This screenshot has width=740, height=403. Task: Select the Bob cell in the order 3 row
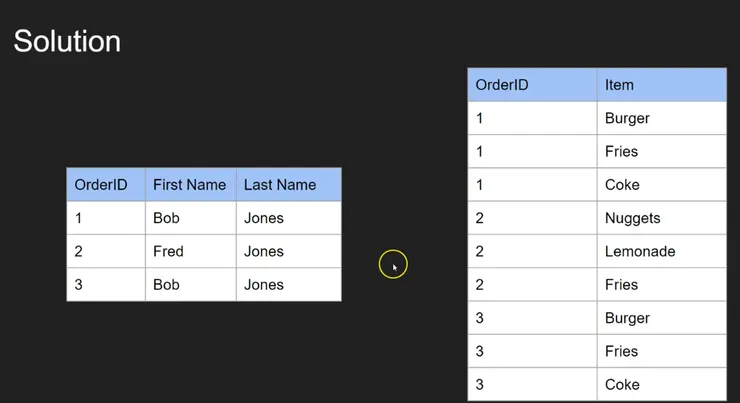166,285
